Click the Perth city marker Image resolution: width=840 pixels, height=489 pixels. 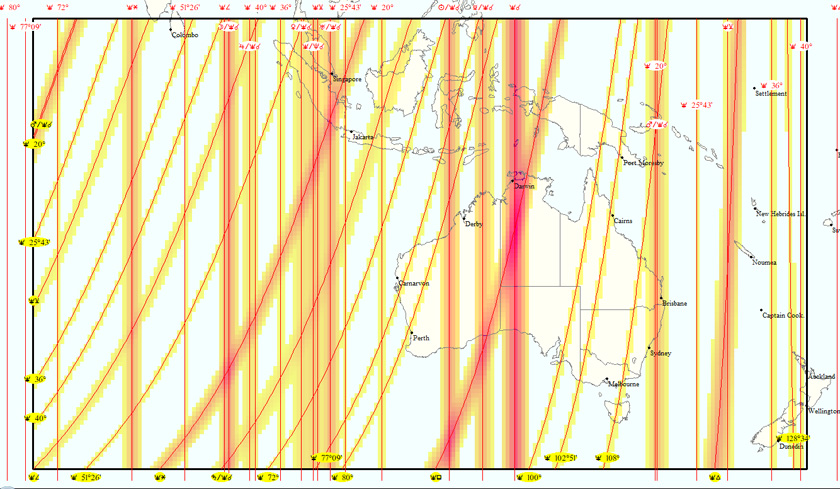411,333
